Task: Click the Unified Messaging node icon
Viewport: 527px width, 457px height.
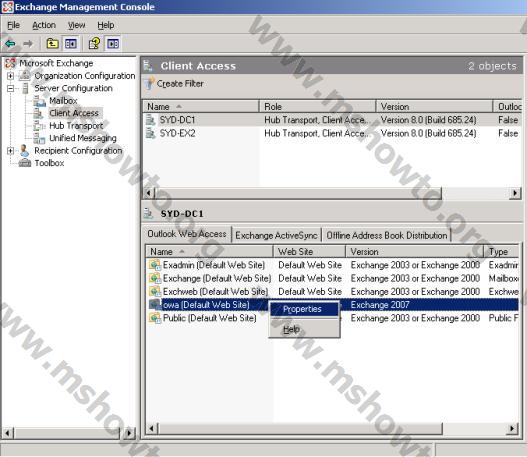Action: [x=39, y=138]
